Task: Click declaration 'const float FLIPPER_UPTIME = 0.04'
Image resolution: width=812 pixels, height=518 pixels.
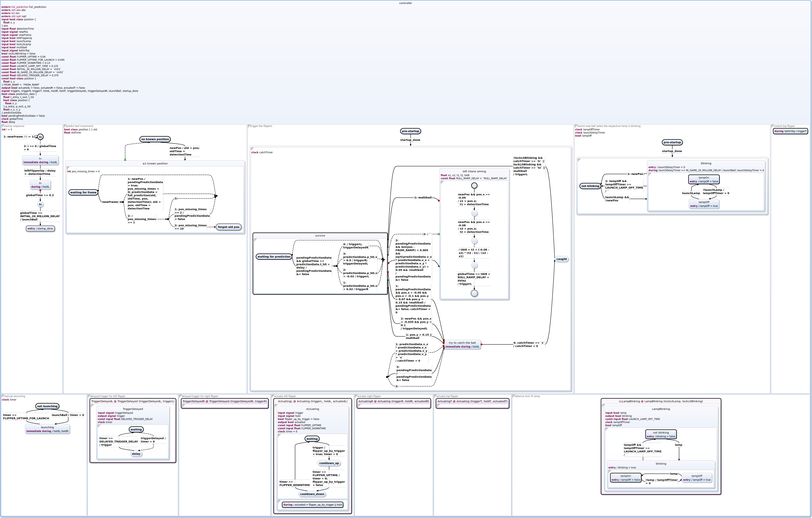Action: pyautogui.click(x=23, y=57)
